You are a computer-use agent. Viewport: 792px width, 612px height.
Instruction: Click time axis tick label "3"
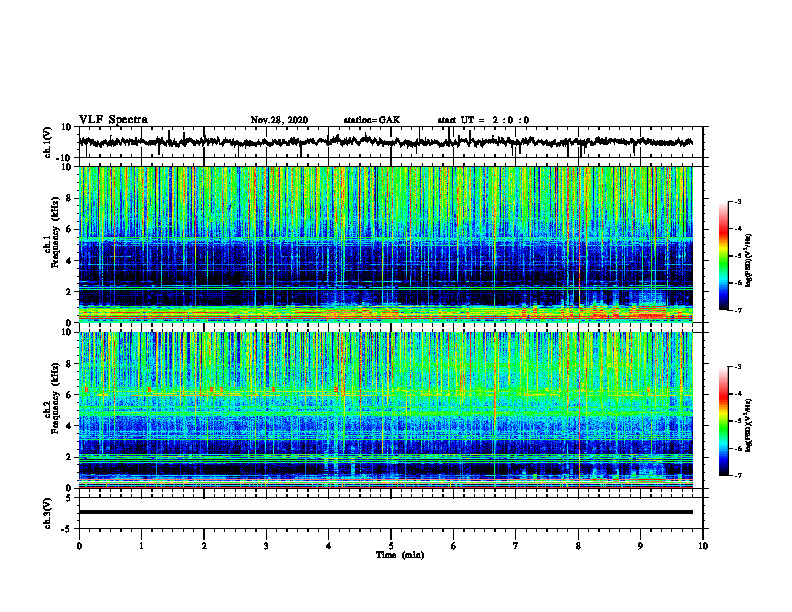266,546
